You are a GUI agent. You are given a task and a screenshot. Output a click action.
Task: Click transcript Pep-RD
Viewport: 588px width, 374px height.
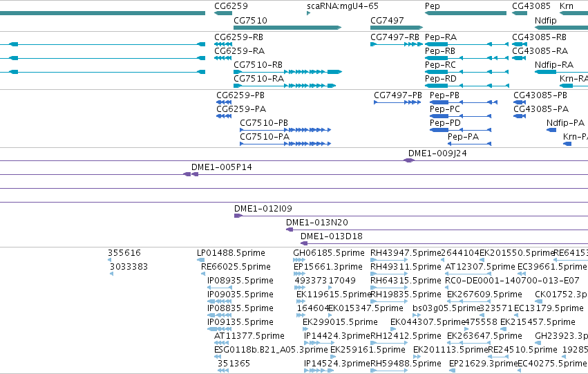(x=467, y=86)
